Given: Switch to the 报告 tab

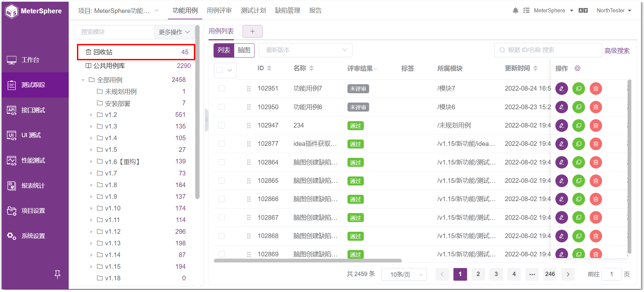Looking at the screenshot, I should [315, 10].
